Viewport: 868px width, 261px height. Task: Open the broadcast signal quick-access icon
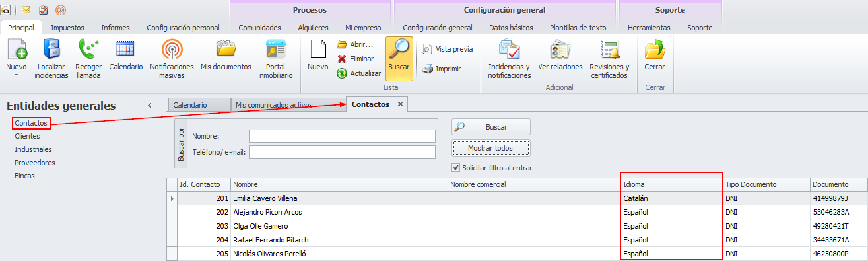pyautogui.click(x=61, y=10)
